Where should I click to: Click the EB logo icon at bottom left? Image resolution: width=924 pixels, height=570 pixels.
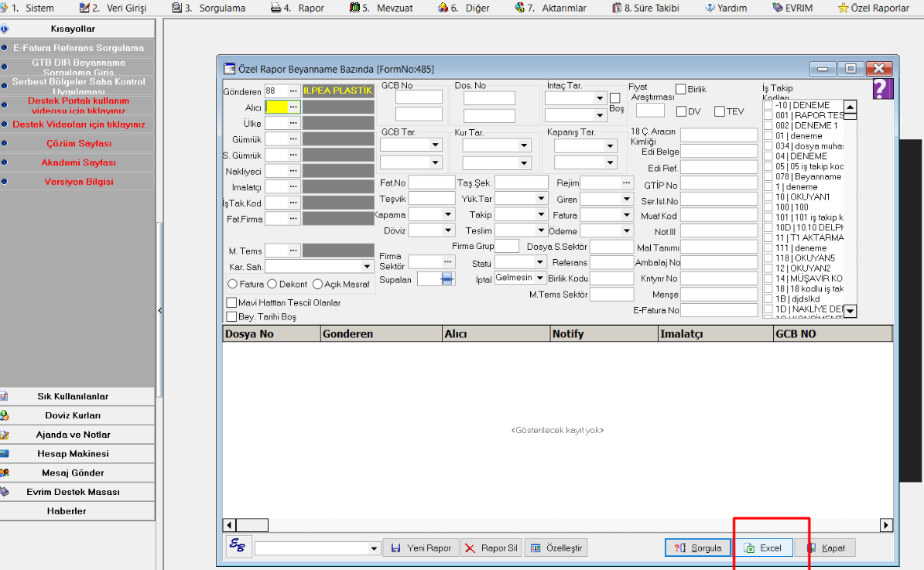237,546
